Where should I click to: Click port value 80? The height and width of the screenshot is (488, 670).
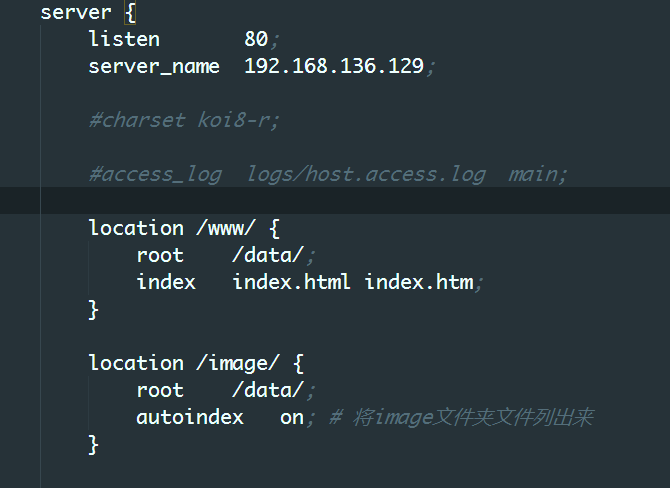pyautogui.click(x=256, y=39)
